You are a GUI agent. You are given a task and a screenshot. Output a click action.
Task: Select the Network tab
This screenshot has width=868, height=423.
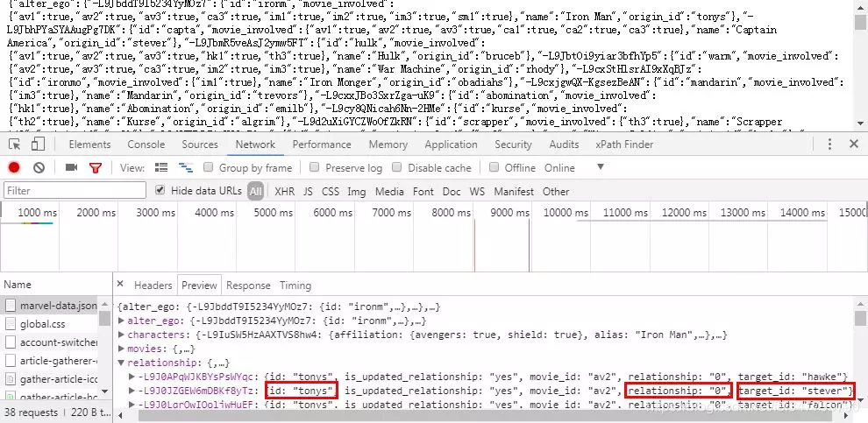(x=255, y=145)
